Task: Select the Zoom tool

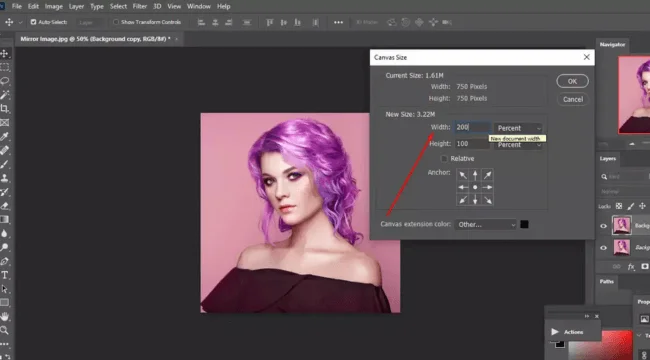Action: (5, 330)
